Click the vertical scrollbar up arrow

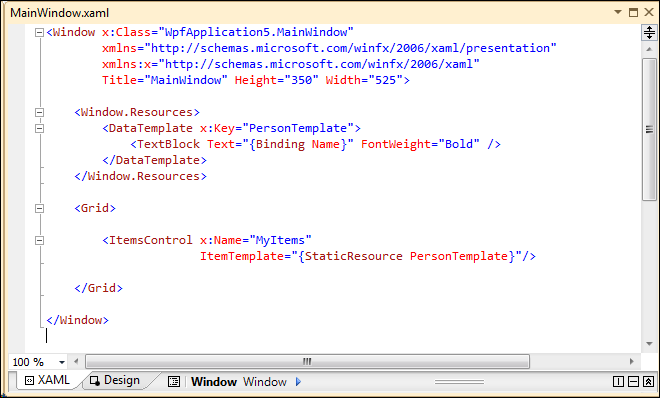point(649,49)
